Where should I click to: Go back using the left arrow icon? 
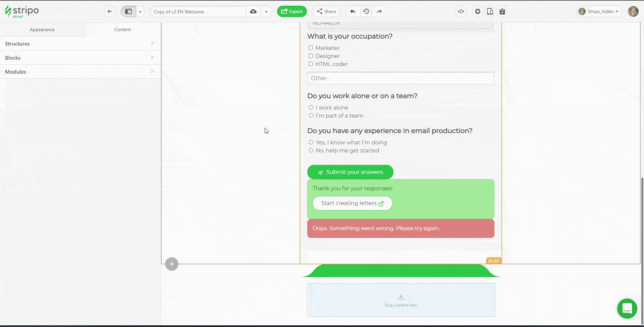110,11
